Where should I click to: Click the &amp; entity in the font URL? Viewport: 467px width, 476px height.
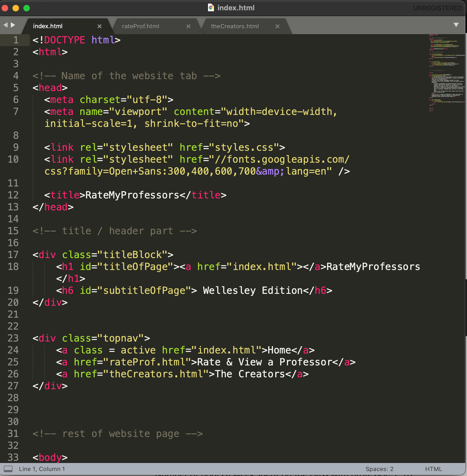click(270, 171)
